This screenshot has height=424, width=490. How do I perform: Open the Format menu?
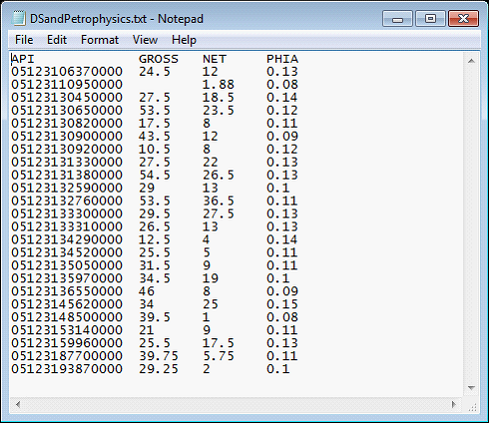[100, 40]
